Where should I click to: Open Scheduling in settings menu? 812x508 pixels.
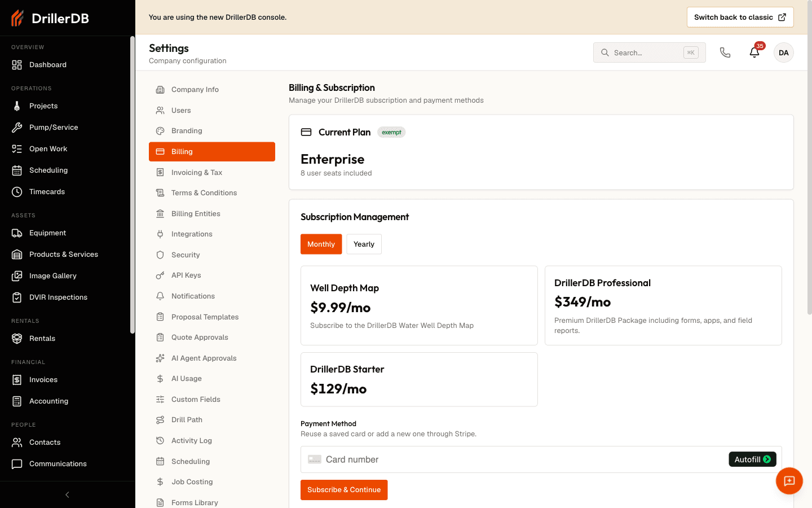point(212,462)
